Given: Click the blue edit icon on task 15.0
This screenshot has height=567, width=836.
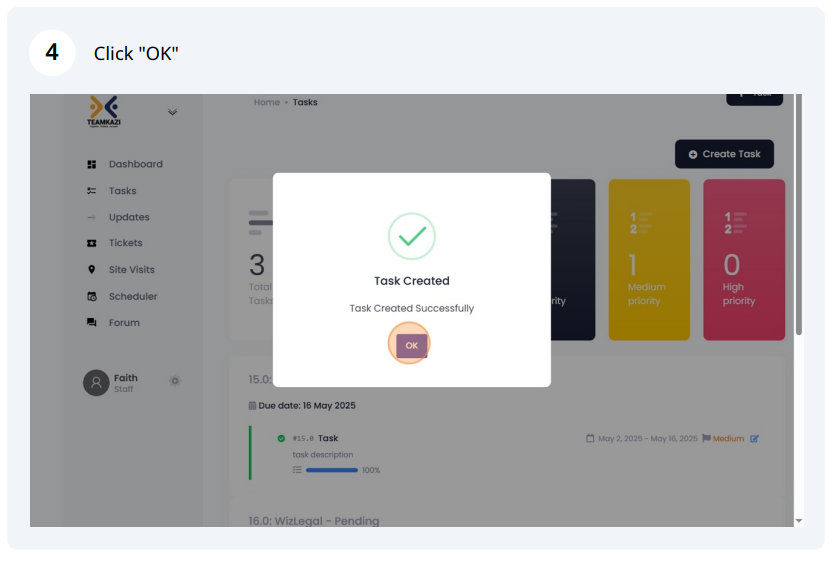Looking at the screenshot, I should (x=755, y=438).
